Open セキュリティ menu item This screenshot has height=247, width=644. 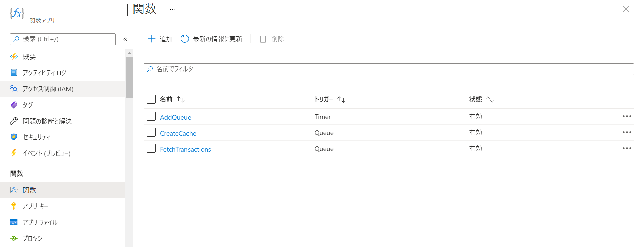point(62,137)
